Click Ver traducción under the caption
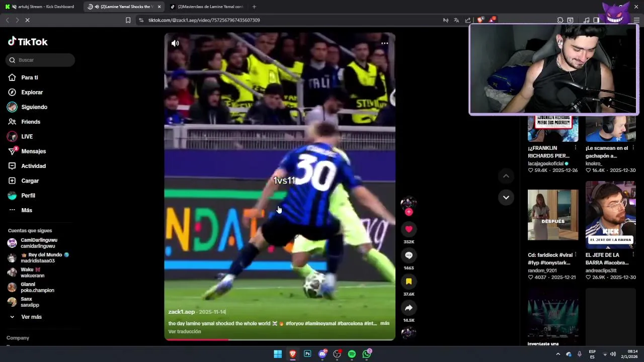644x362 pixels. coord(185,331)
